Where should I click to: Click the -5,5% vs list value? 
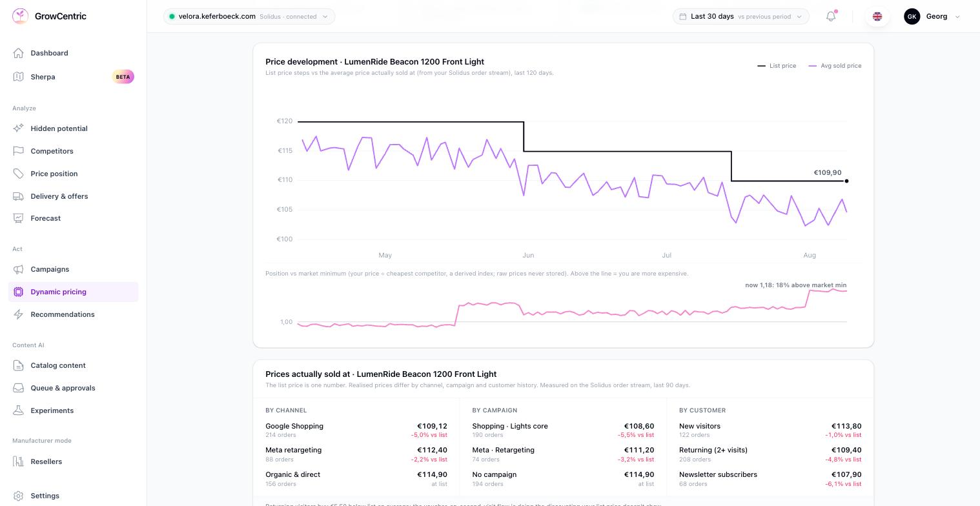pyautogui.click(x=636, y=435)
